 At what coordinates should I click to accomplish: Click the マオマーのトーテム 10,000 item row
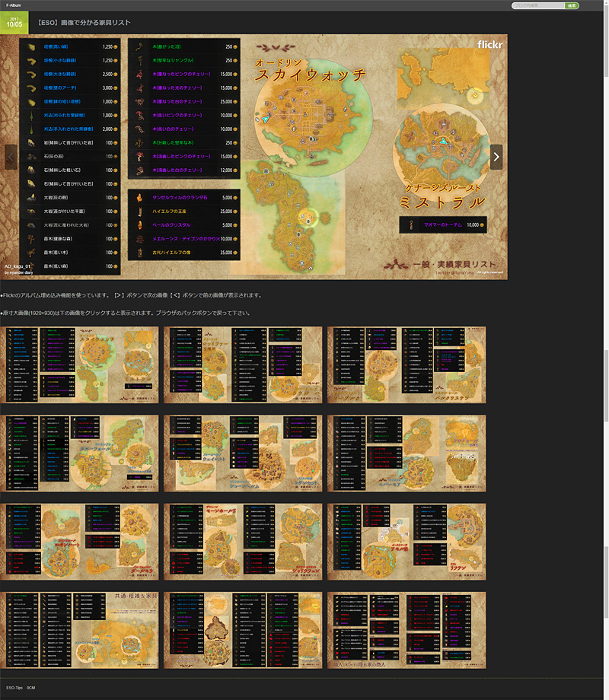[x=443, y=225]
